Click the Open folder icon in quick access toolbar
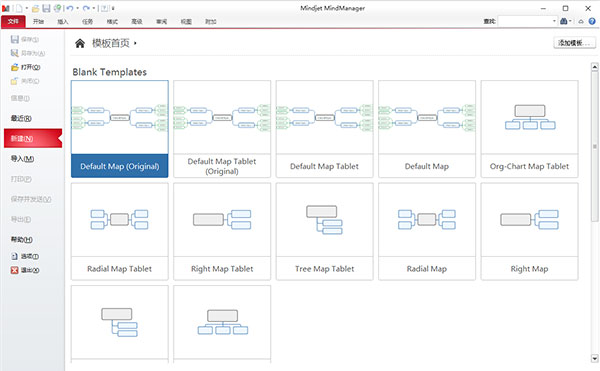The image size is (600, 371). click(36, 8)
